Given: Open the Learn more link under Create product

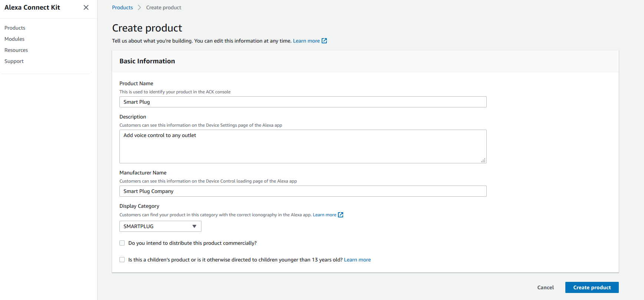Looking at the screenshot, I should point(306,41).
